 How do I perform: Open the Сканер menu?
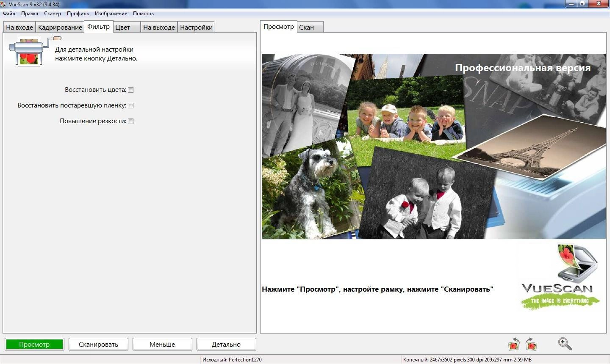(x=53, y=14)
